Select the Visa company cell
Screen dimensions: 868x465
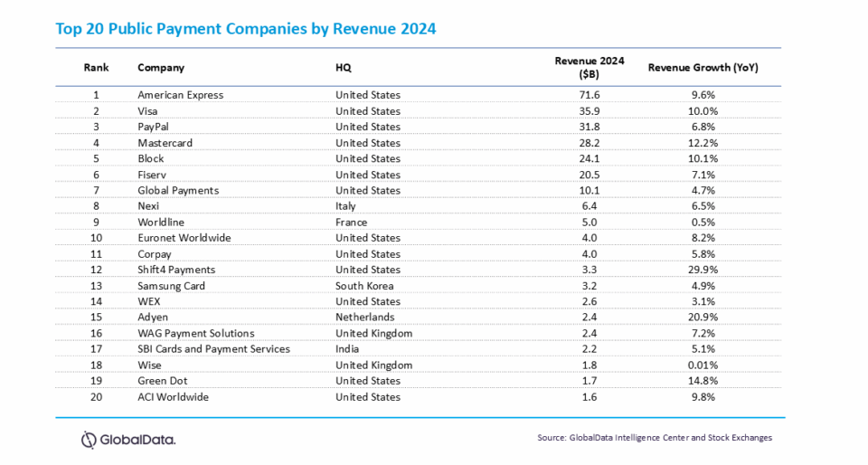[147, 110]
